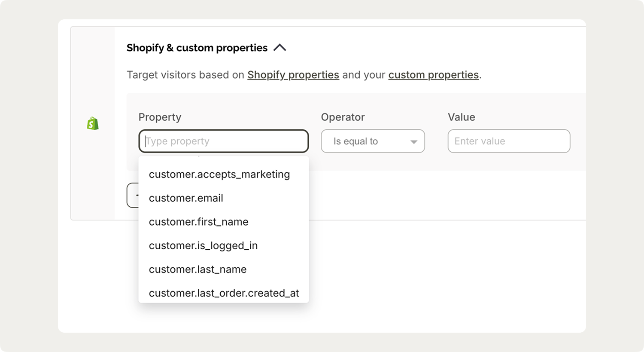This screenshot has width=644, height=352.
Task: Focus the Type property input field
Action: tap(223, 141)
